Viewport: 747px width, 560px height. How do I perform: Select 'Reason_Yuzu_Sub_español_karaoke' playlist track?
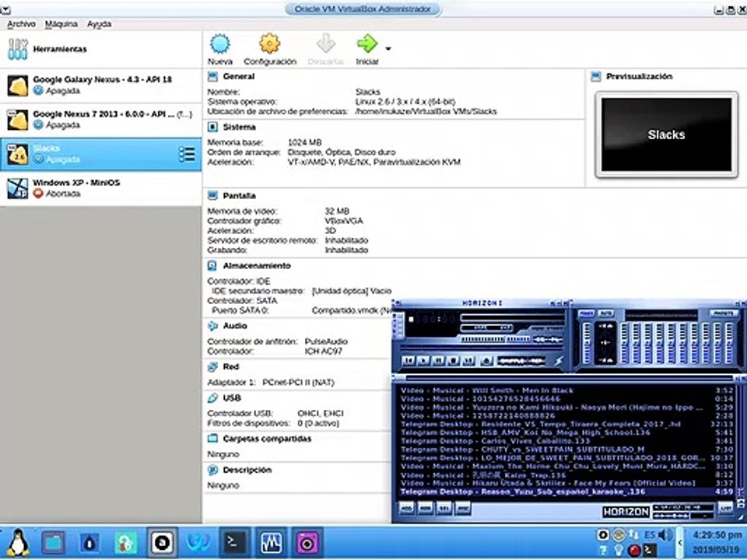(567, 492)
